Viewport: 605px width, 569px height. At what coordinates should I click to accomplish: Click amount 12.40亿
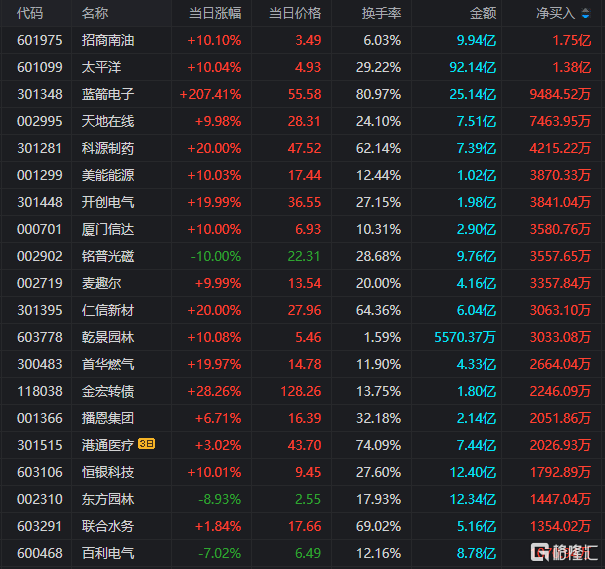473,472
